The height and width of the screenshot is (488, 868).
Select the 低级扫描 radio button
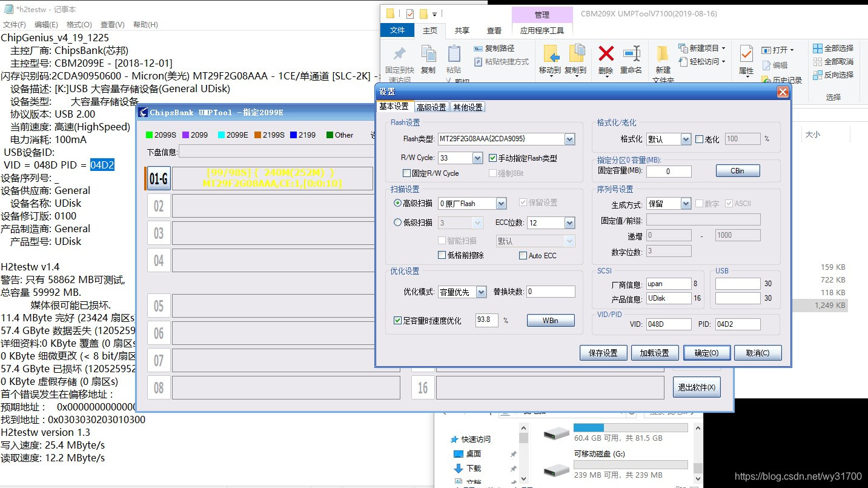[398, 222]
